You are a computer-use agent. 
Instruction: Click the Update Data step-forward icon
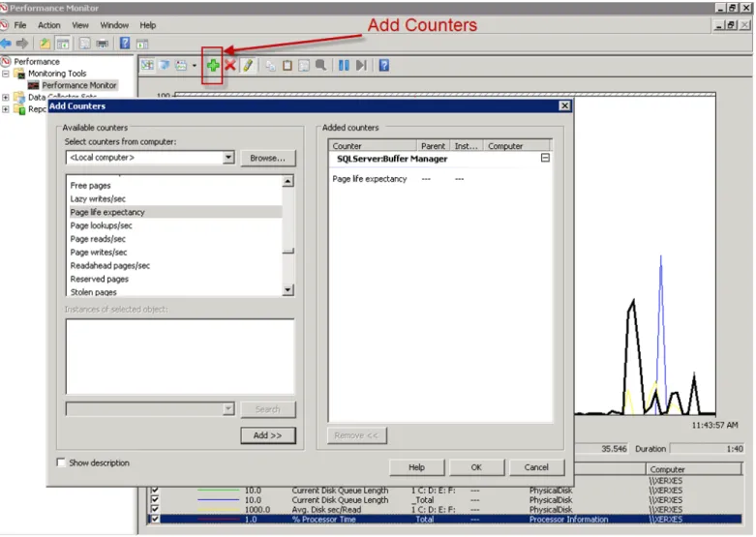tap(361, 65)
